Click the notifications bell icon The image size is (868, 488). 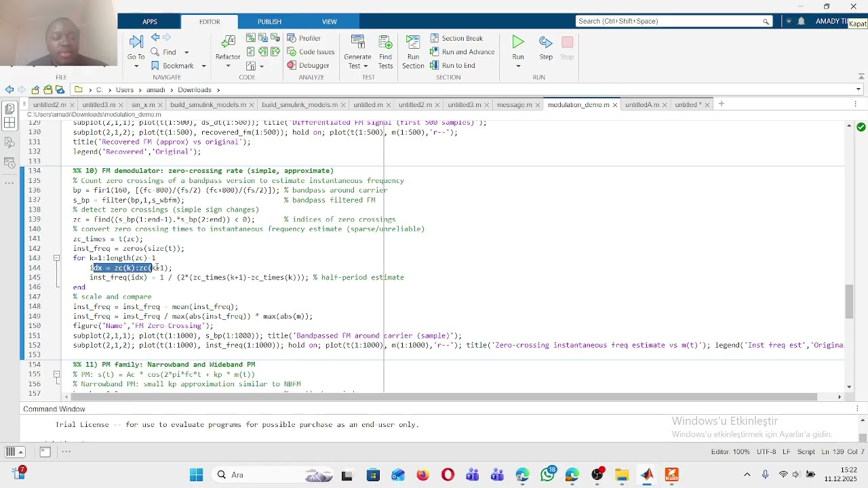[802, 21]
